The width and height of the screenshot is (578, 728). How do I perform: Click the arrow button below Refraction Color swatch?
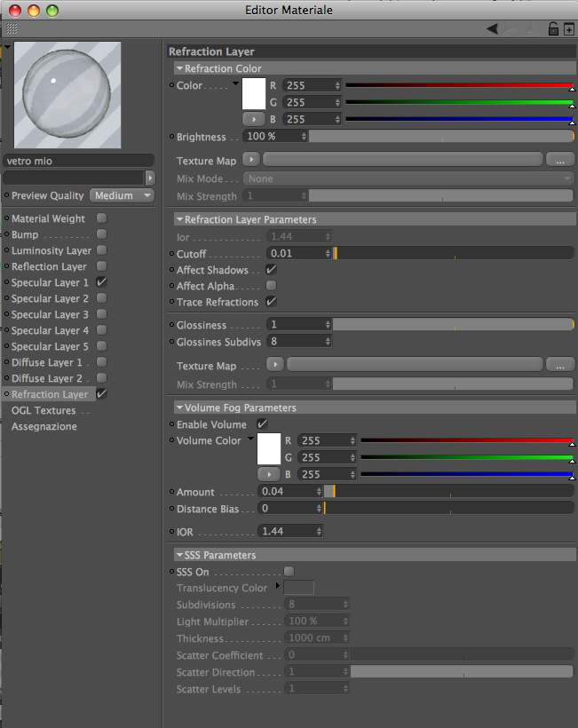pos(253,119)
